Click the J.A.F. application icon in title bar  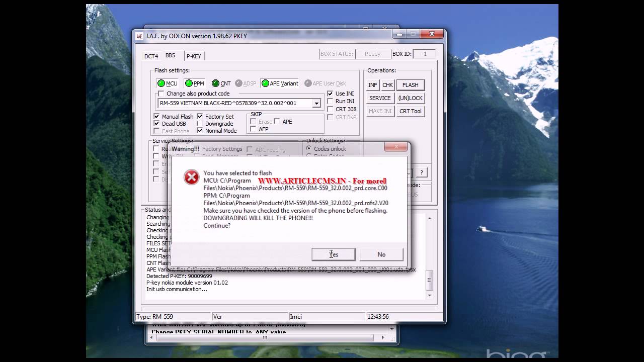click(139, 36)
